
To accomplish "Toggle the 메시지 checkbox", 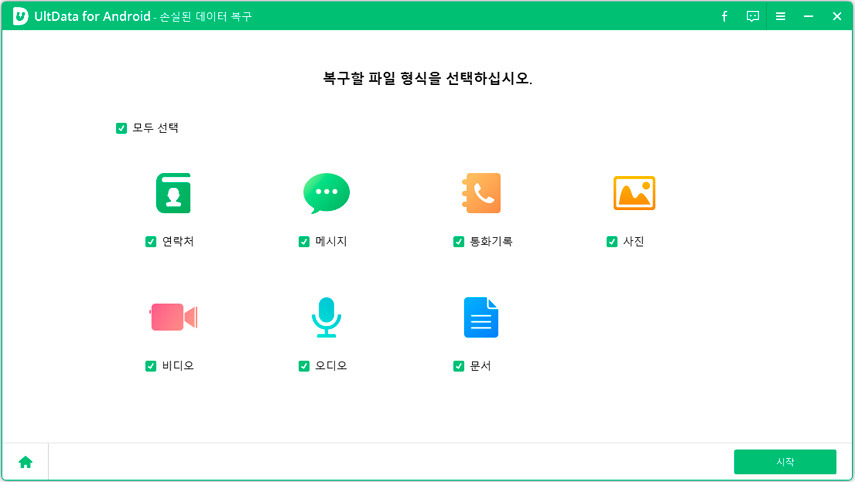I will pyautogui.click(x=304, y=242).
